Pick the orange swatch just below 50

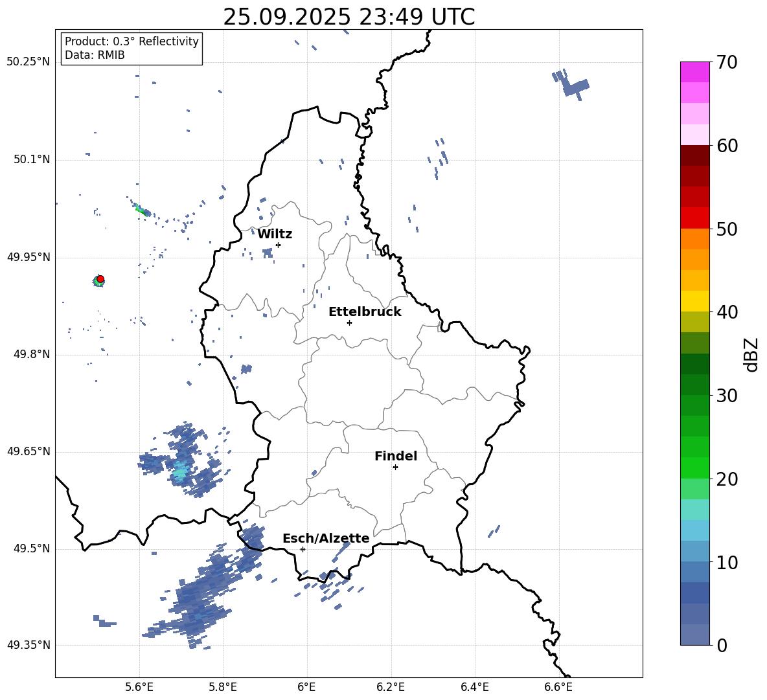pos(695,238)
